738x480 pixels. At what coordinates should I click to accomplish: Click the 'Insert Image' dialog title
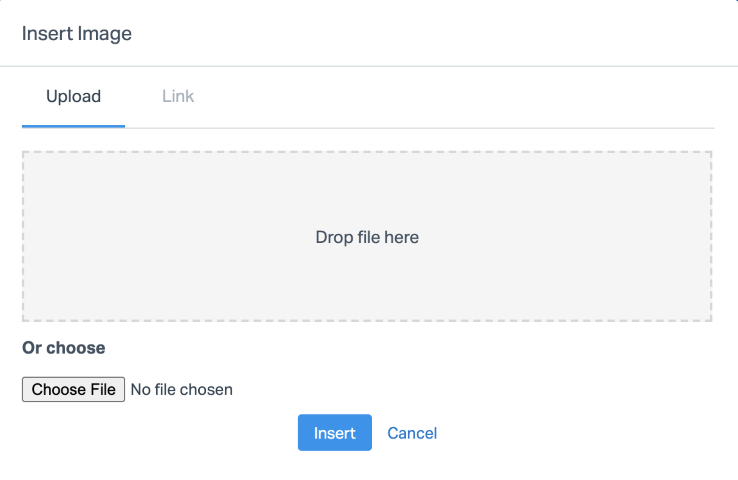point(77,33)
